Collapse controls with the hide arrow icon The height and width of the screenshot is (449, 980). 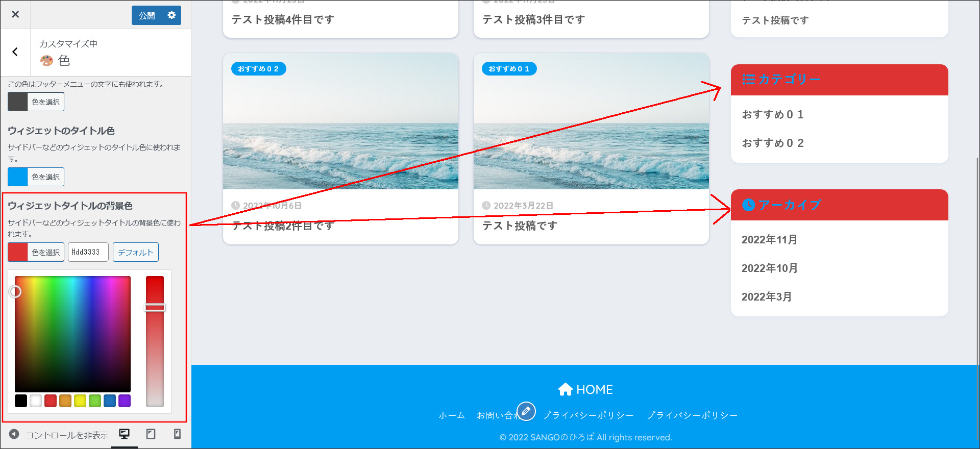pyautogui.click(x=14, y=434)
